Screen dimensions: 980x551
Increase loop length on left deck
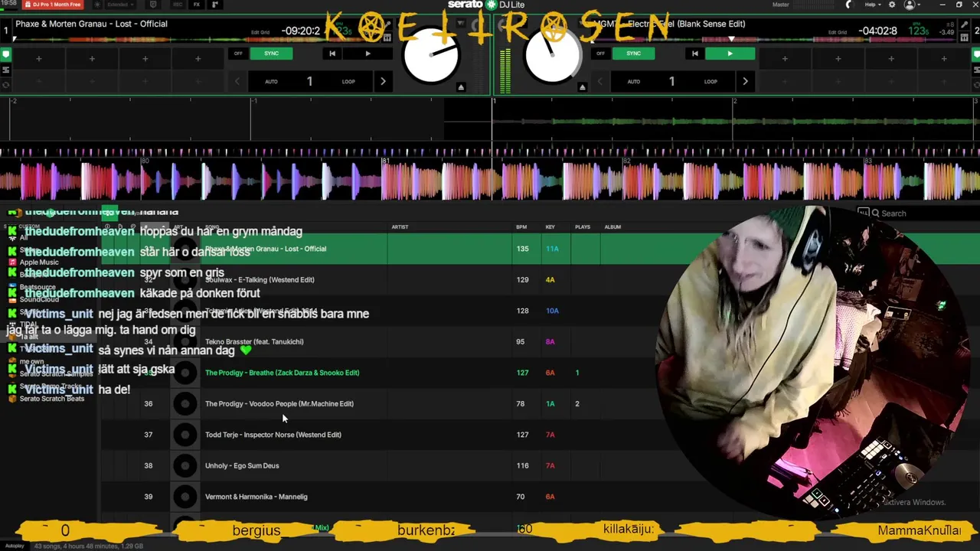tap(383, 81)
